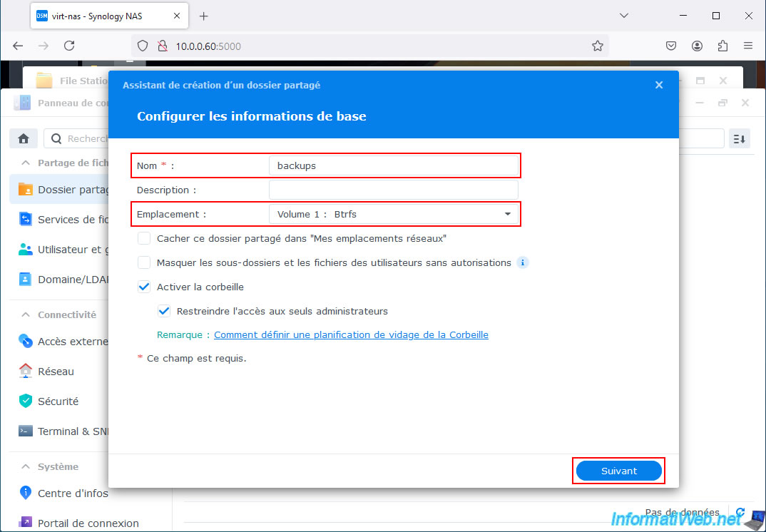Screen dimensions: 766x532
Task: Open Domaine/LDAP in sidebar
Action: tap(58, 280)
